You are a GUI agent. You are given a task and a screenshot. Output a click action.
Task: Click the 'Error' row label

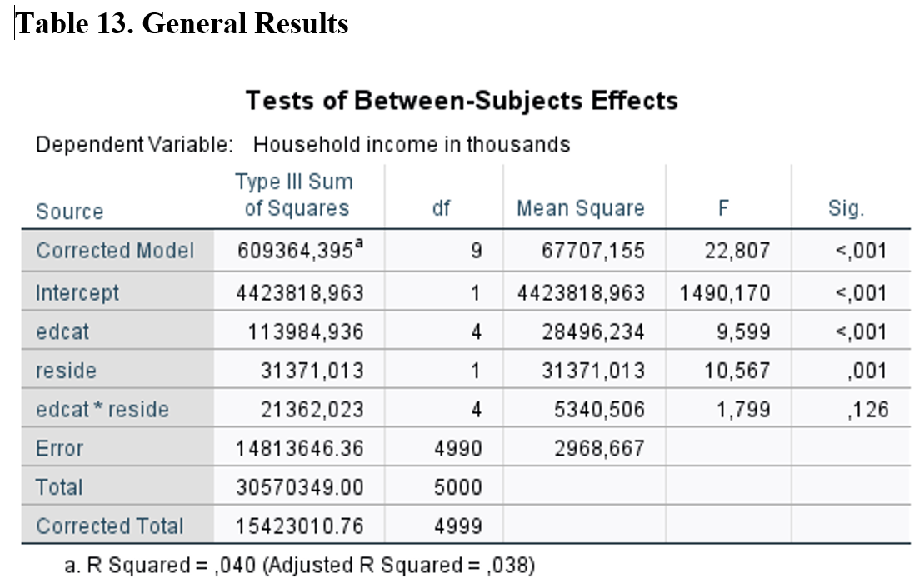[x=60, y=448]
